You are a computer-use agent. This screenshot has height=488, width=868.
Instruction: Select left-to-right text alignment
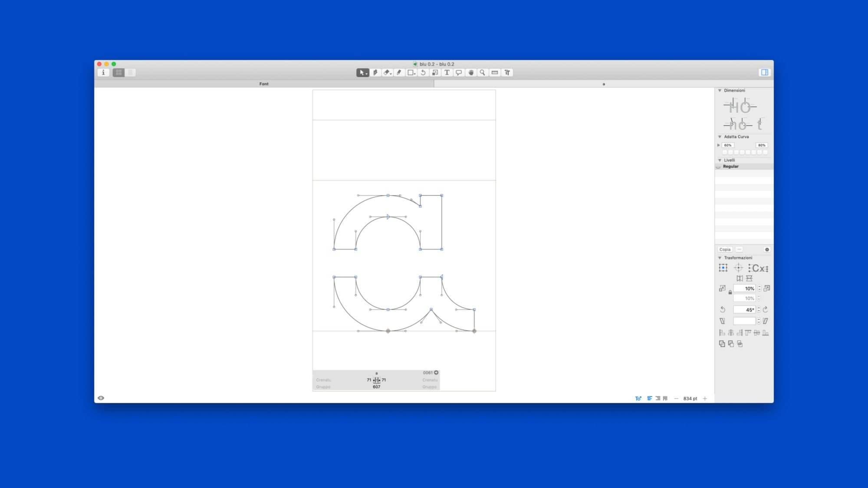tap(650, 398)
